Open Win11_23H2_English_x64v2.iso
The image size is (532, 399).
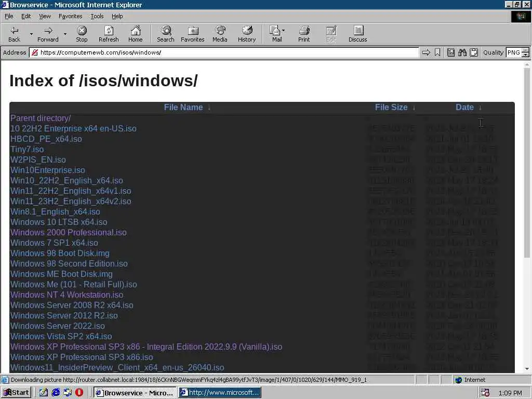71,201
